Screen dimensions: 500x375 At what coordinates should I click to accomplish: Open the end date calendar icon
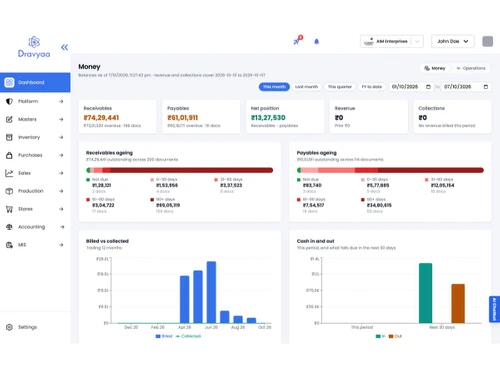[x=486, y=87]
